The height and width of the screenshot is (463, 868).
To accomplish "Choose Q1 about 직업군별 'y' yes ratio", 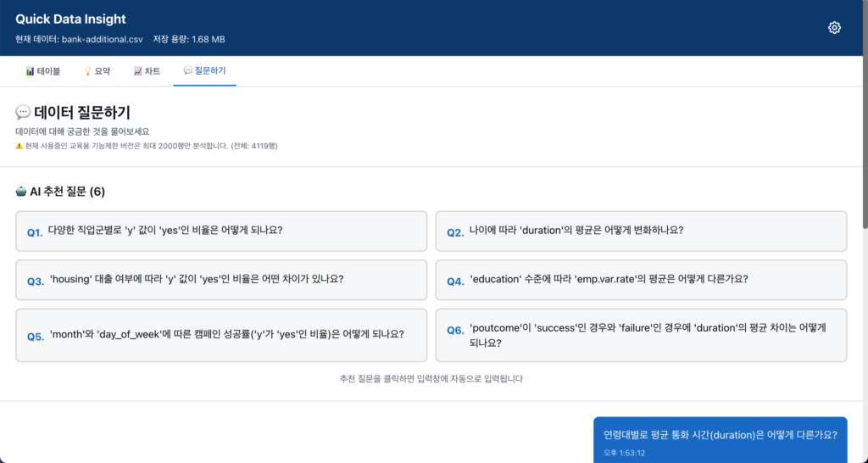I will 221,231.
